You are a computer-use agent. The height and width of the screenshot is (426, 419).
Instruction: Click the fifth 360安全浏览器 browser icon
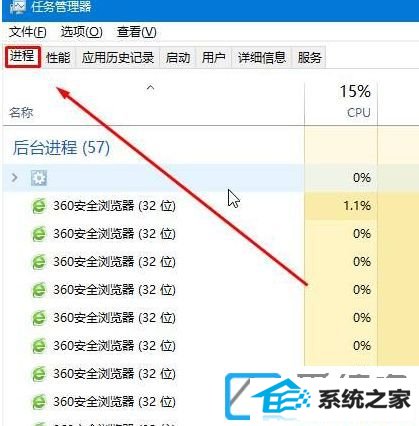pyautogui.click(x=39, y=318)
